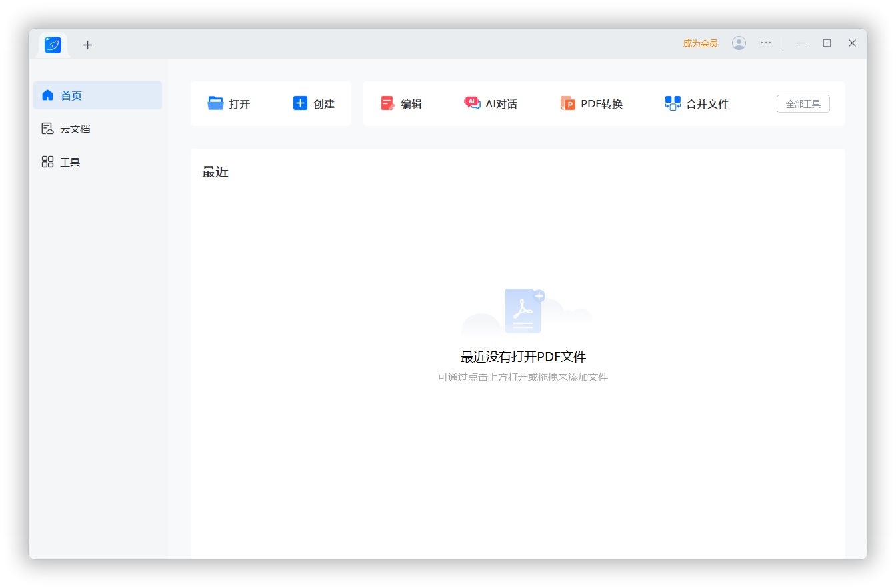Minimize the window
The height and width of the screenshot is (588, 896).
[802, 43]
